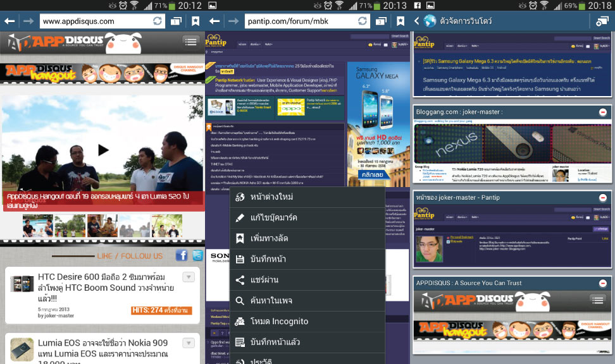Open tab switcher showing 3 windows

click(381, 21)
